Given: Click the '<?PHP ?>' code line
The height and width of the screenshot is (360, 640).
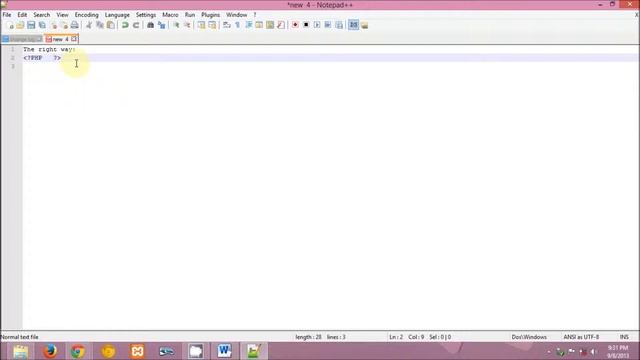Looking at the screenshot, I should (x=42, y=58).
